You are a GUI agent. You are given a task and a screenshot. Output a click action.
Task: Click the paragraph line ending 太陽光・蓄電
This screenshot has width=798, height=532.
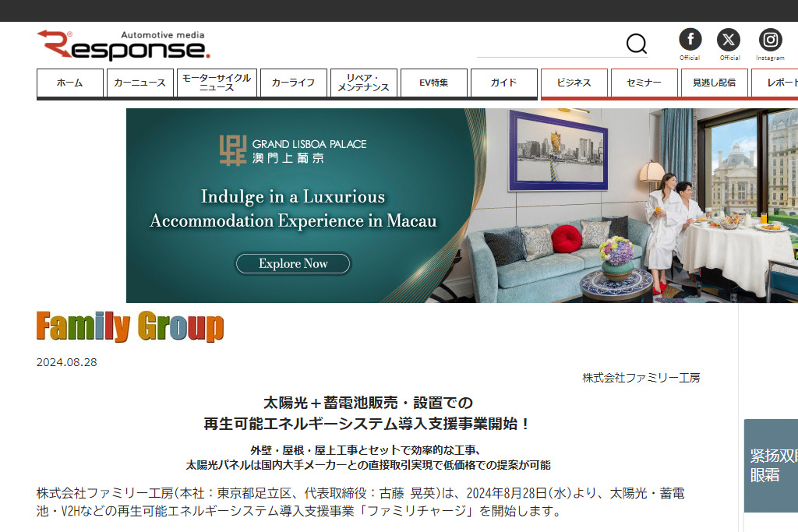360,493
